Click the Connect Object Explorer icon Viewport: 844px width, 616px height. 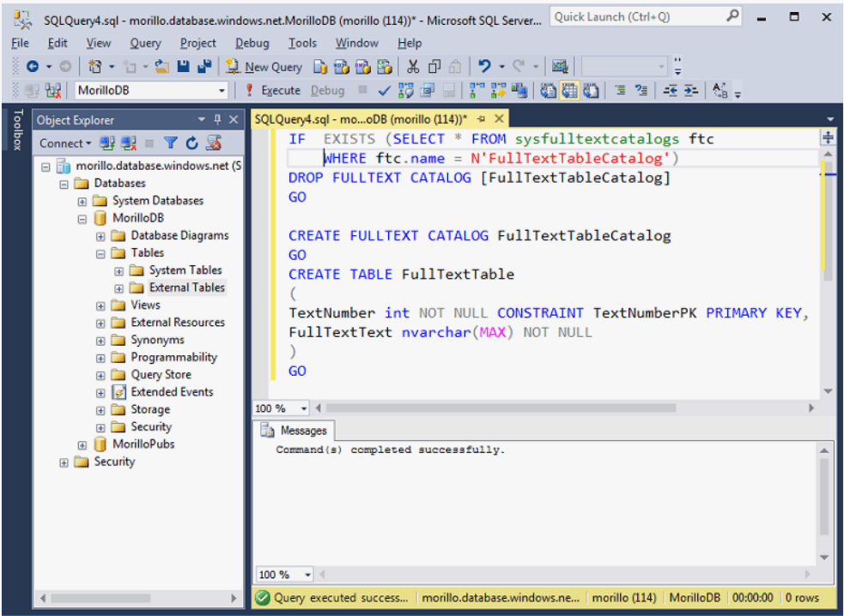(107, 143)
